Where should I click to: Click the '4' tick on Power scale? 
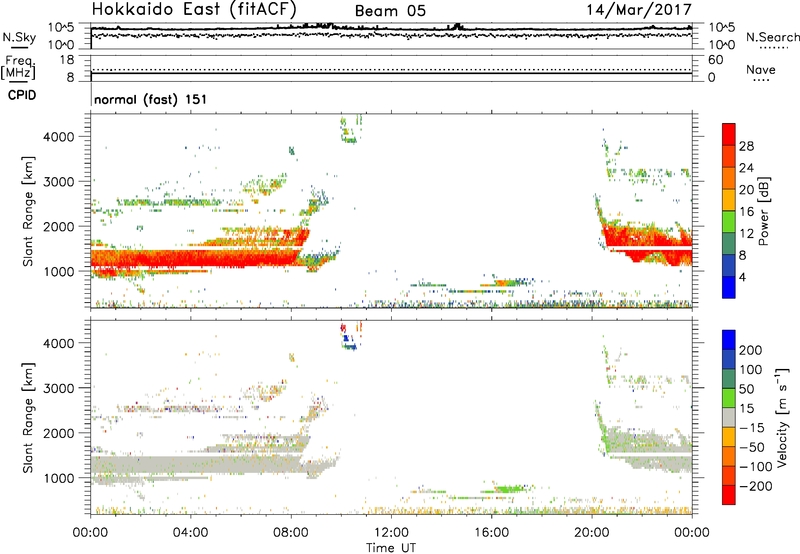(x=742, y=277)
